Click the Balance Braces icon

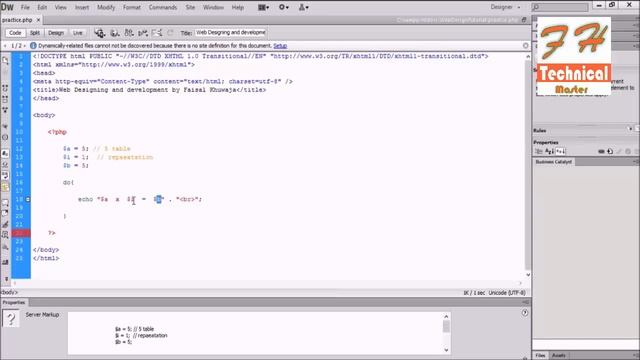point(5,137)
